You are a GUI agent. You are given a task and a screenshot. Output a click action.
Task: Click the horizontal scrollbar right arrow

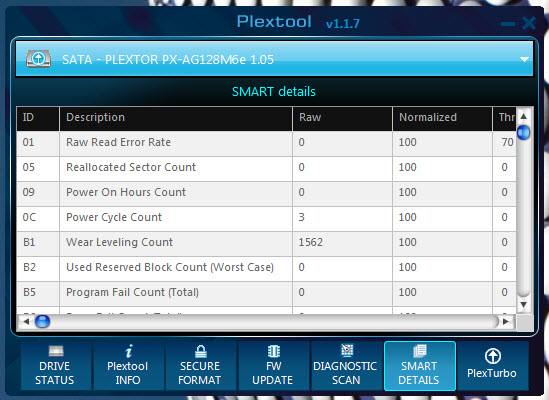click(506, 321)
